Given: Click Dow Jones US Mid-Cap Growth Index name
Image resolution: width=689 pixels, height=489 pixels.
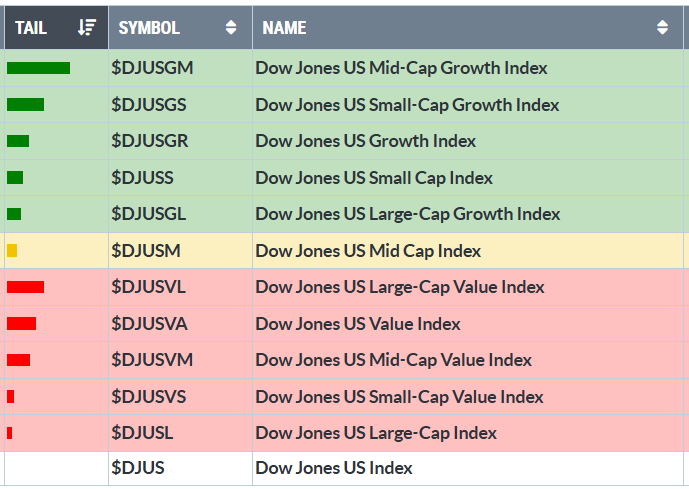Looking at the screenshot, I should tap(401, 68).
